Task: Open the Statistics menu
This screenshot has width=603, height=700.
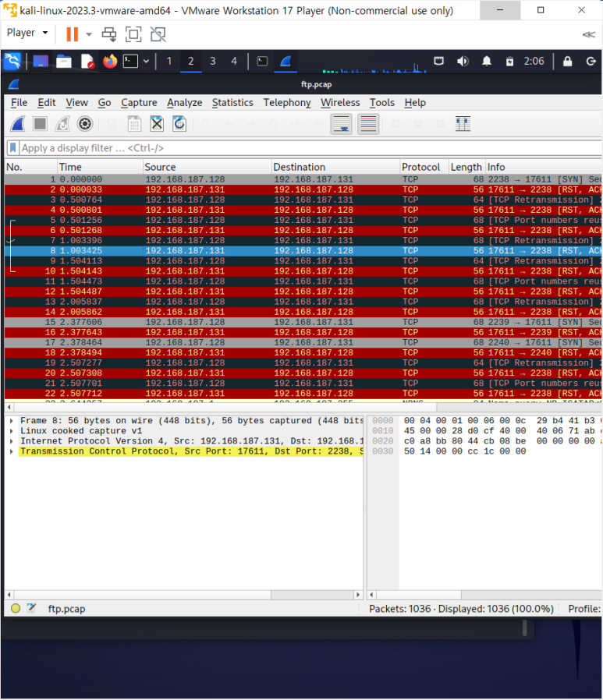Action: [x=232, y=103]
